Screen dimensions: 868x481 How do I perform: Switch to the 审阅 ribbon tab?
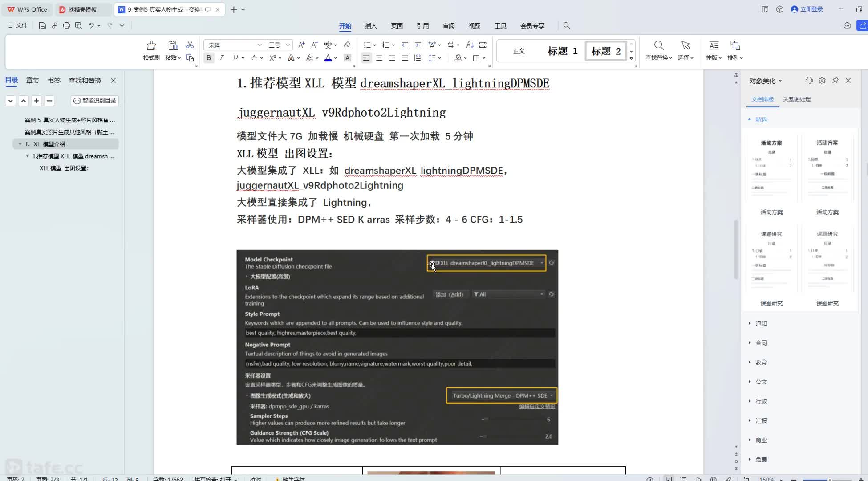pos(449,26)
